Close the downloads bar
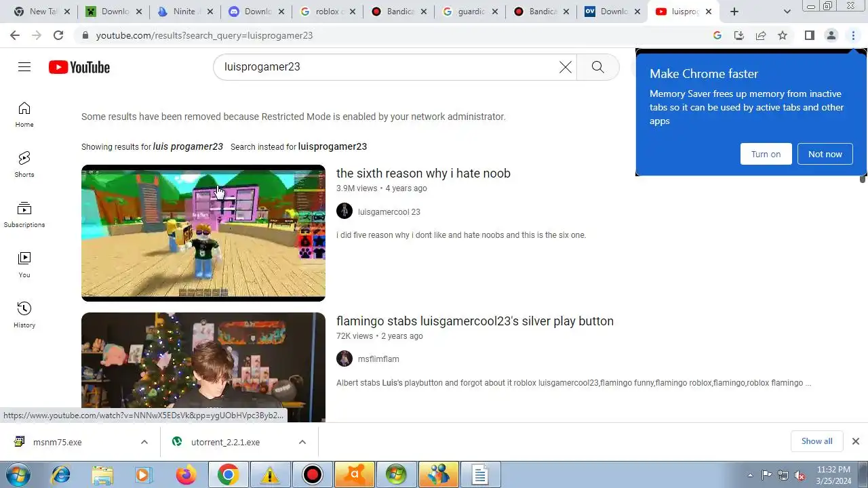This screenshot has height=488, width=868. coord(855,441)
